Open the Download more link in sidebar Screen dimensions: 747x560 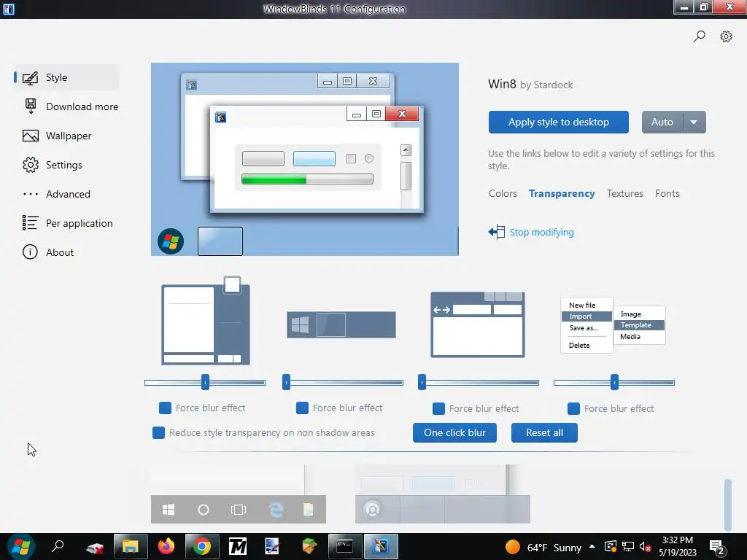tap(82, 106)
